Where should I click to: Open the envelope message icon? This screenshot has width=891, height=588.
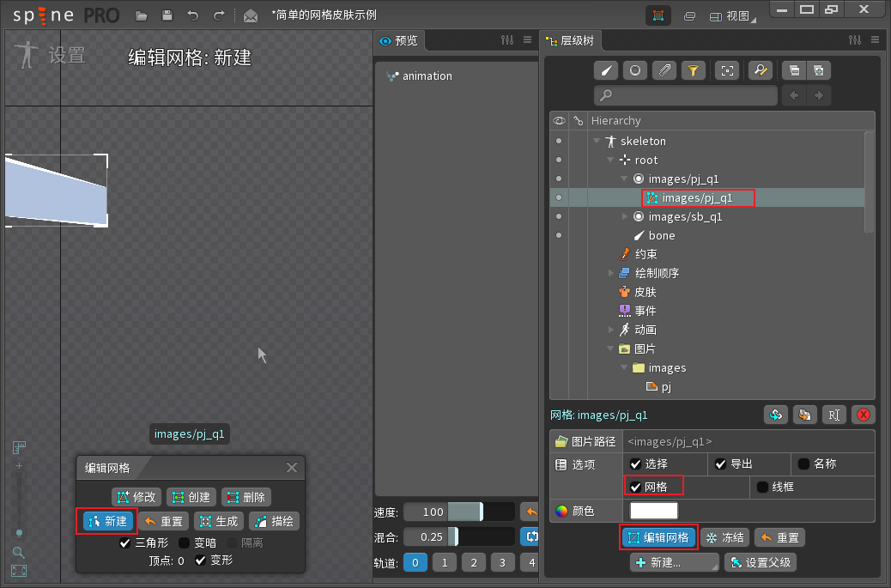pos(251,16)
